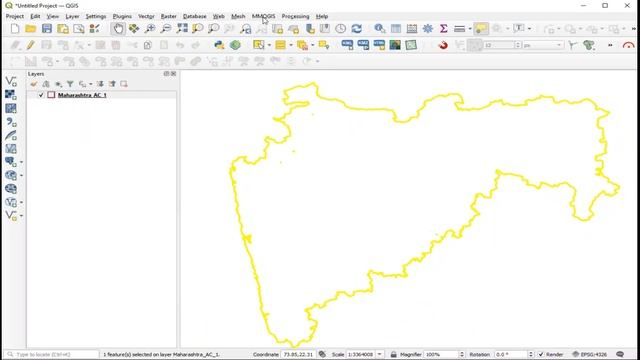The width and height of the screenshot is (640, 360).
Task: Open log messages speech bubble icon
Action: (620, 354)
